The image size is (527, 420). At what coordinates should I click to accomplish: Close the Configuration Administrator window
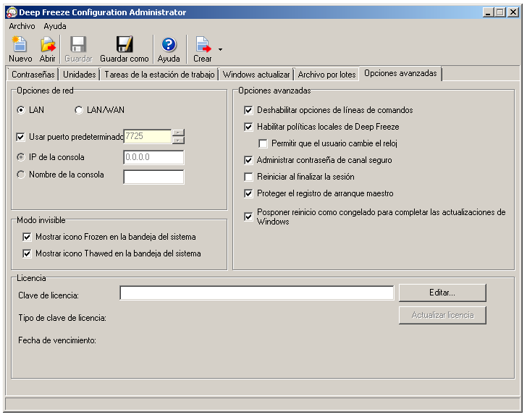(x=513, y=12)
